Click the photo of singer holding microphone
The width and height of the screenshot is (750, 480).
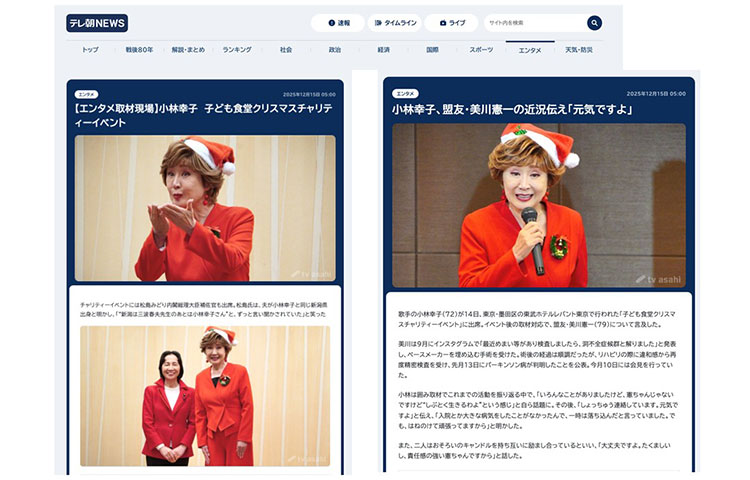pyautogui.click(x=538, y=205)
